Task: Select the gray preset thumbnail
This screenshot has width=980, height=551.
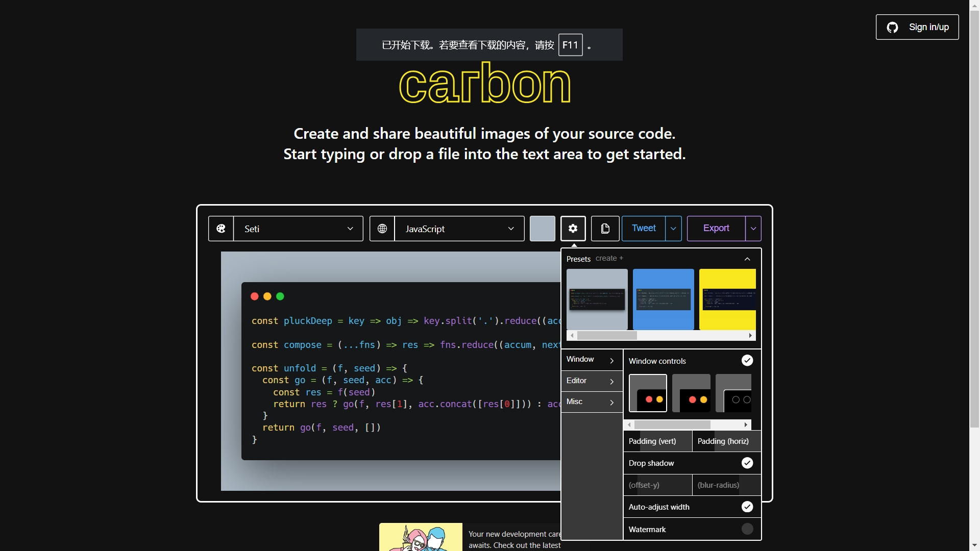Action: 597,299
